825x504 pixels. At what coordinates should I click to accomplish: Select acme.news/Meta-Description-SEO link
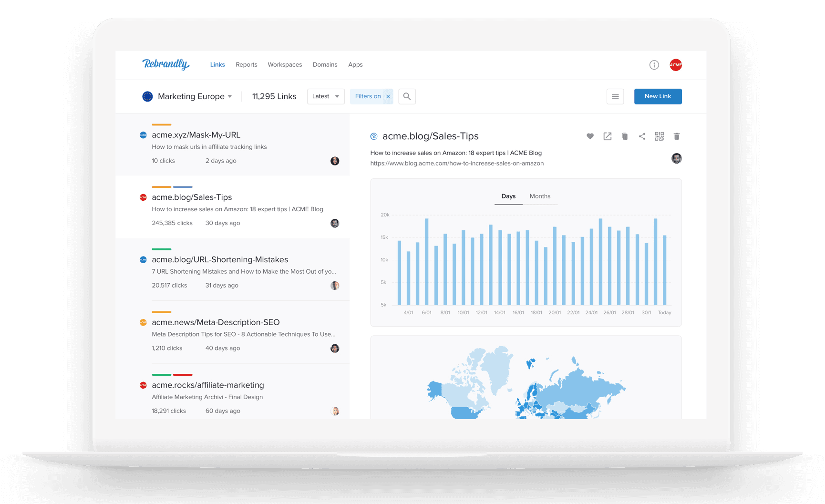tap(216, 322)
